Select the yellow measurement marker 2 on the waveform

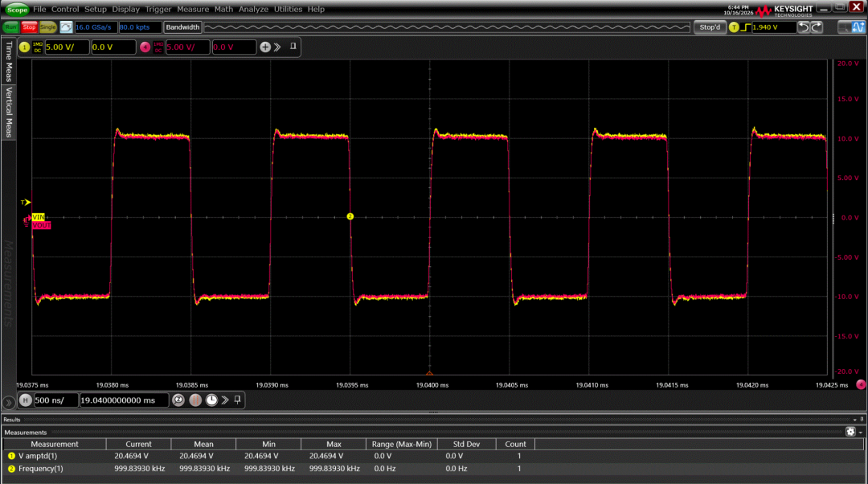[x=350, y=216]
